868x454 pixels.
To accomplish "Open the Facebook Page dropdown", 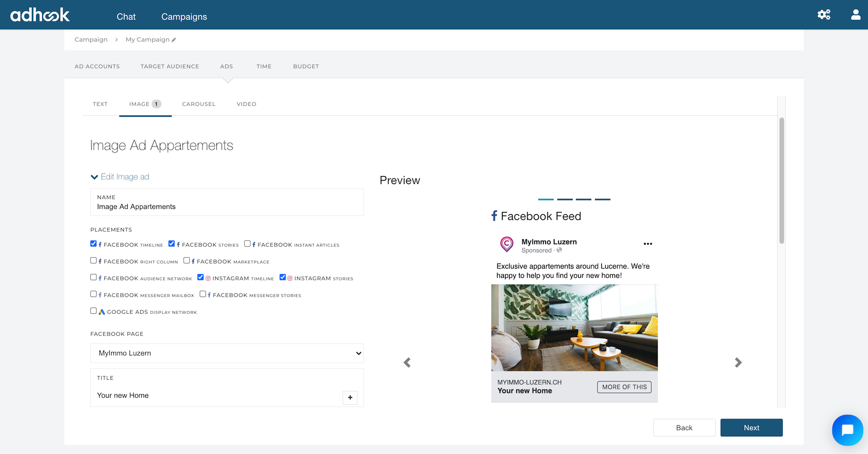I will tap(227, 353).
